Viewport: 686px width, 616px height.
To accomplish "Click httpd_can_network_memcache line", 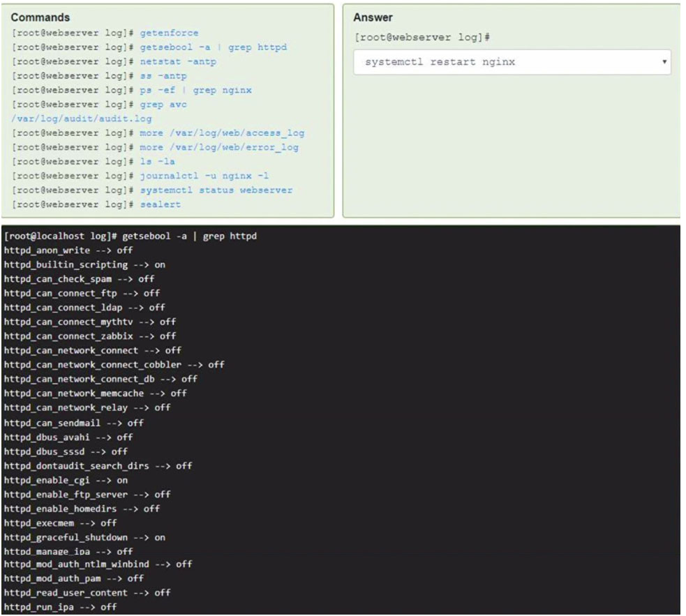I will coord(96,393).
